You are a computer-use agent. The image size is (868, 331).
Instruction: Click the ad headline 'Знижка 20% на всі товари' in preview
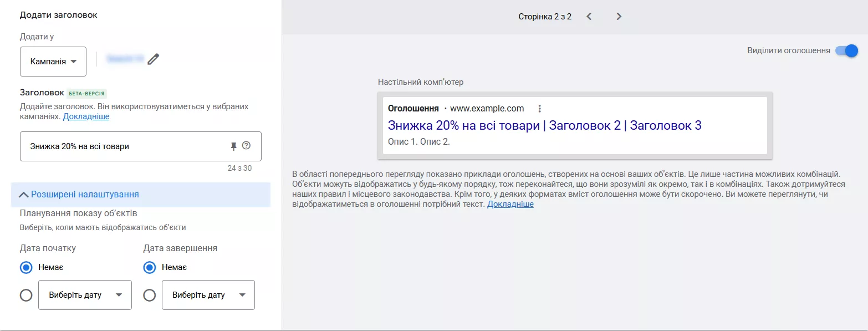(x=463, y=125)
